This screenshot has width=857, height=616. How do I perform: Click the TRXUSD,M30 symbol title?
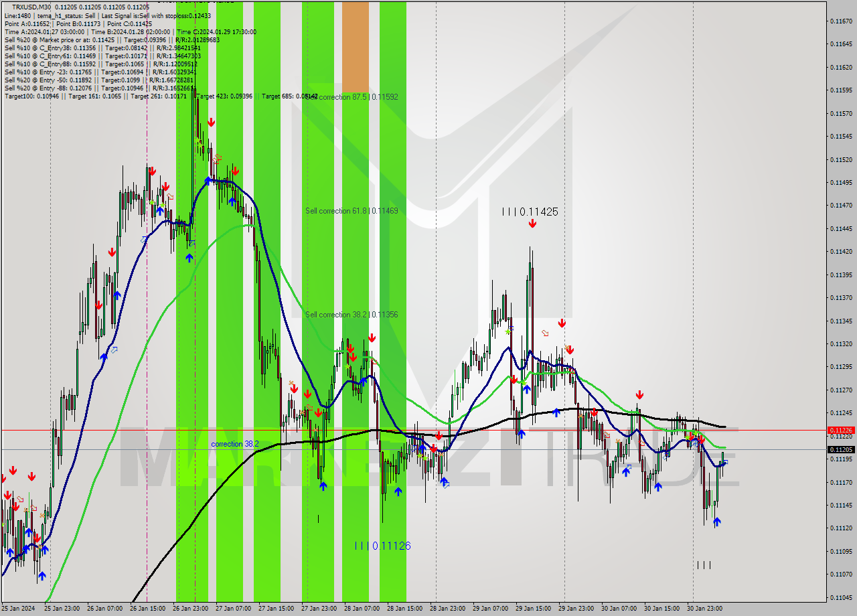click(31, 7)
